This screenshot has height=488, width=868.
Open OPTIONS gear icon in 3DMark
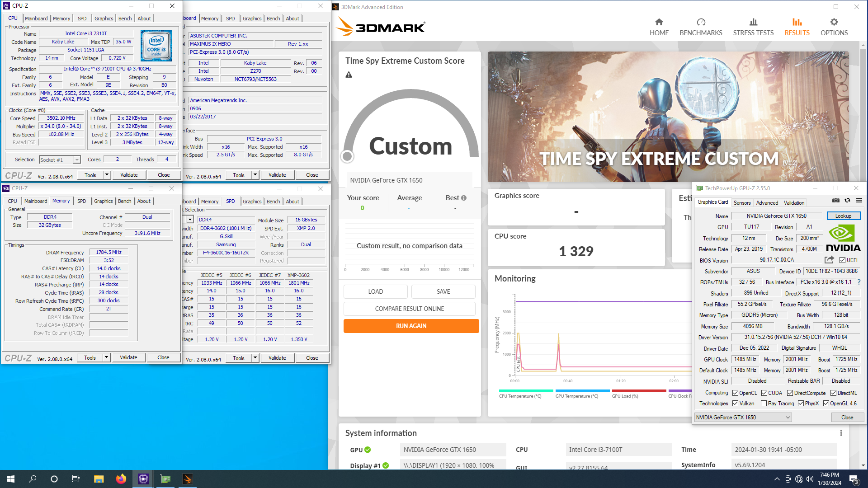[834, 22]
